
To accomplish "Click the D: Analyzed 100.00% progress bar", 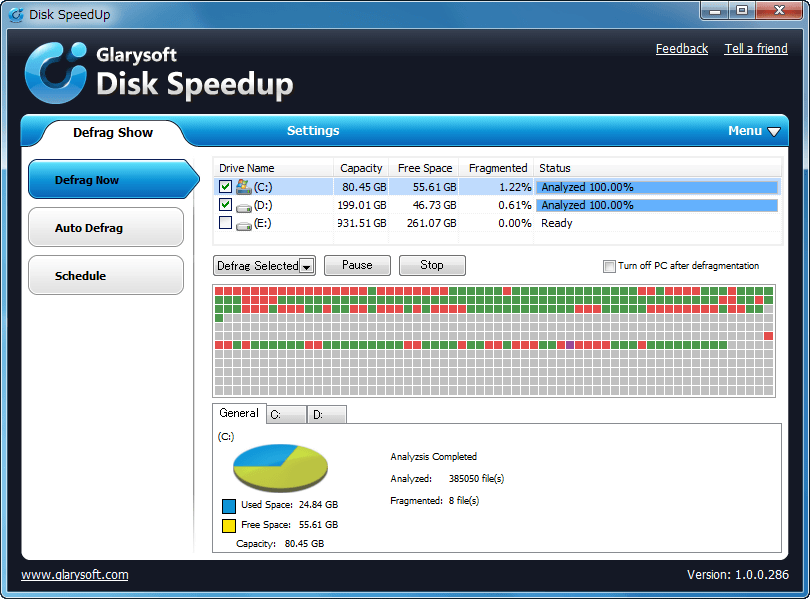I will click(x=657, y=205).
